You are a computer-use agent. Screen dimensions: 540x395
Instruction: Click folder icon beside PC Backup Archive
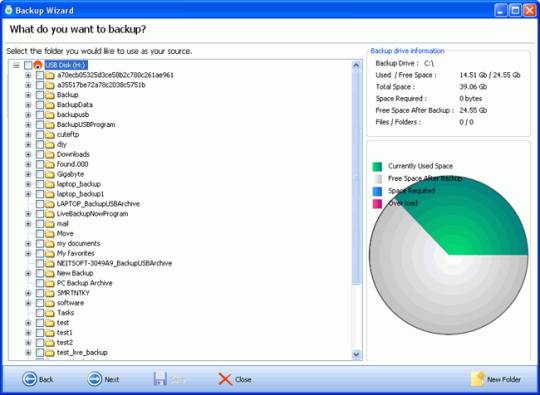(50, 283)
